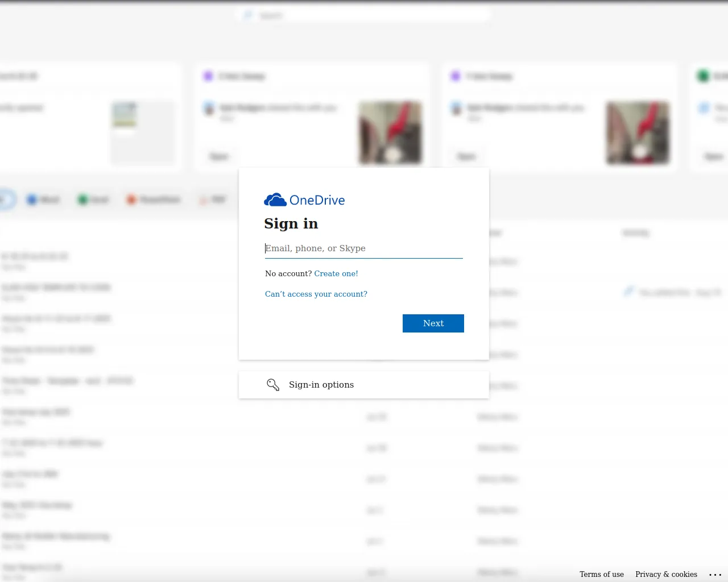Click the blurred search bar at top
The image size is (728, 582).
pos(364,15)
